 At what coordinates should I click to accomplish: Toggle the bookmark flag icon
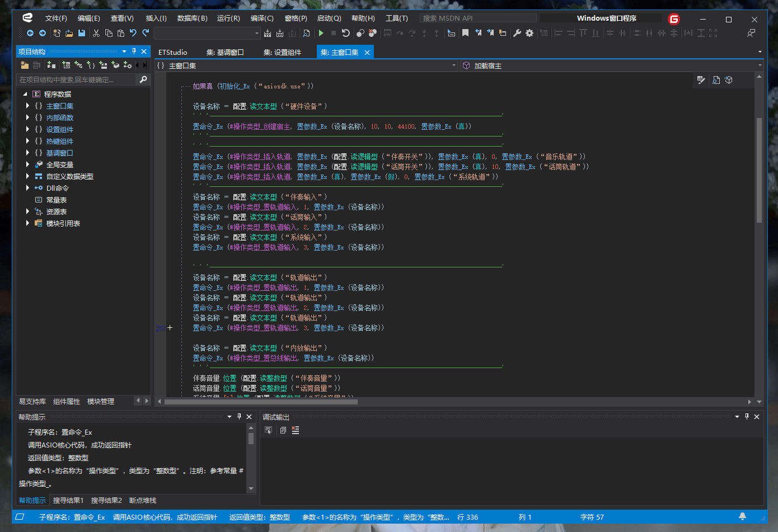pos(465,34)
